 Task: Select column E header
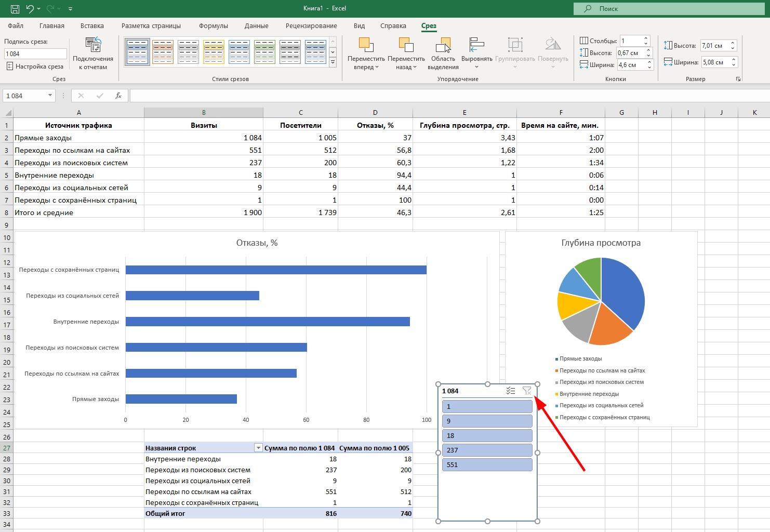[464, 112]
